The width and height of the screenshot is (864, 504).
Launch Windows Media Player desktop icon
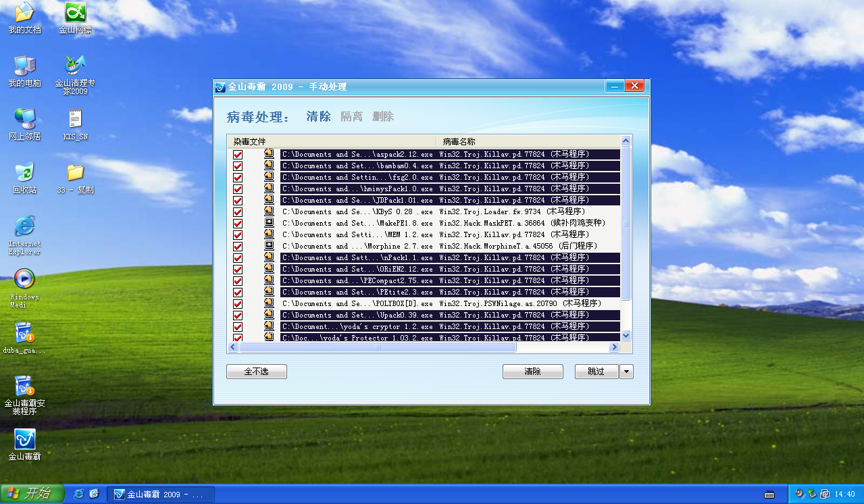(24, 288)
